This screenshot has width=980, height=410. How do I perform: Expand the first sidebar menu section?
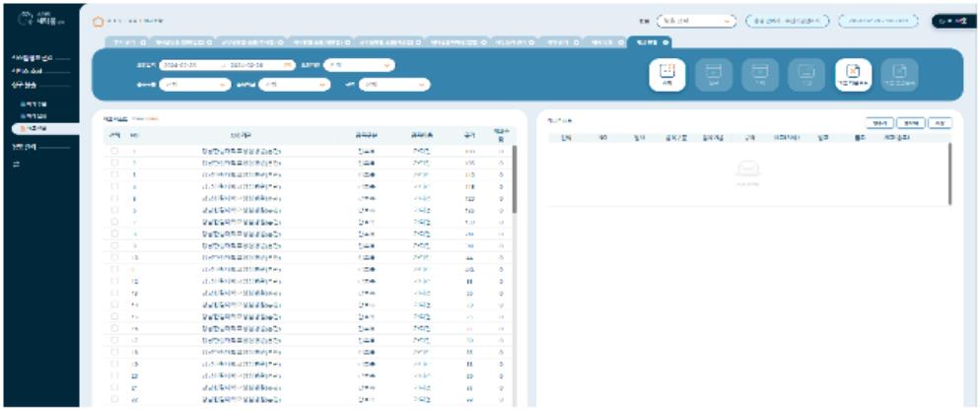pyautogui.click(x=40, y=58)
